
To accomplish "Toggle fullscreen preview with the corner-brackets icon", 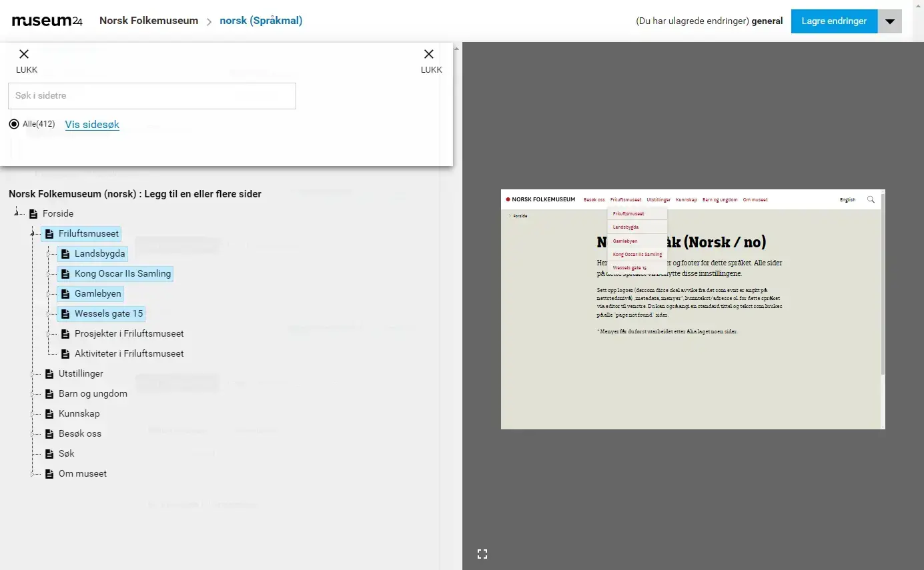I will (482, 553).
